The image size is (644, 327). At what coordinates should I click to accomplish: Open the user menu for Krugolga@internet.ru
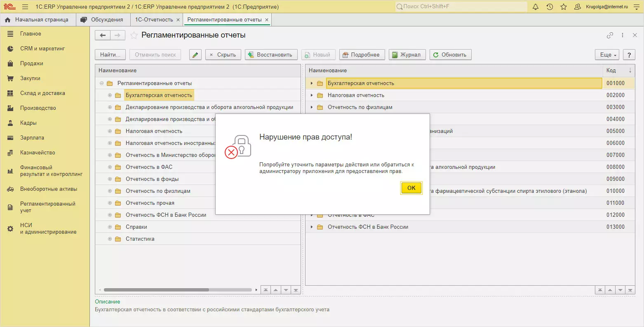point(601,7)
